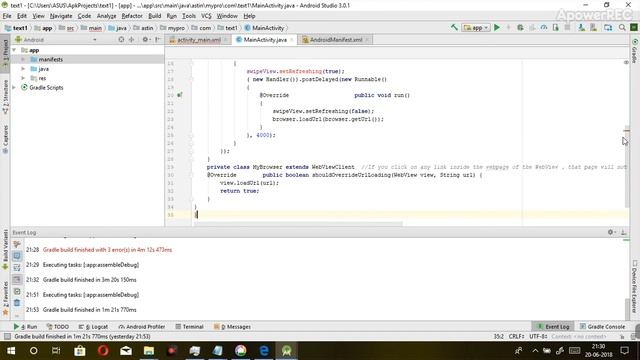
Task: Open the Logcat tool window
Action: pyautogui.click(x=93, y=327)
